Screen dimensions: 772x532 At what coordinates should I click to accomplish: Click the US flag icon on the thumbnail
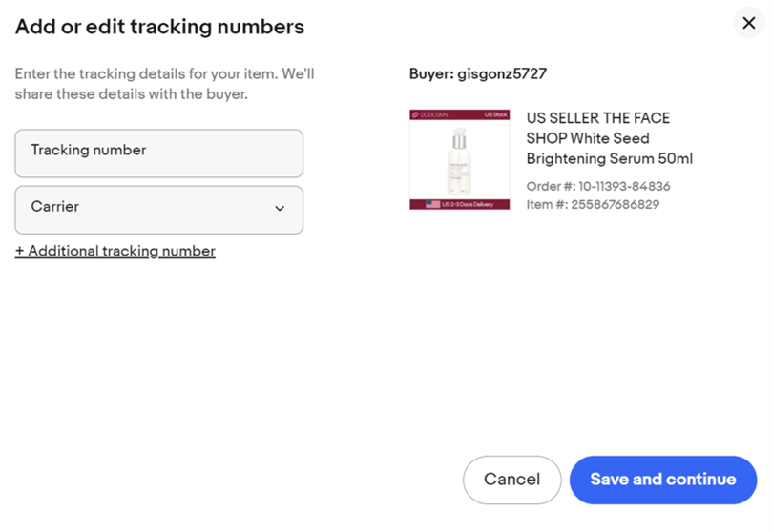433,204
